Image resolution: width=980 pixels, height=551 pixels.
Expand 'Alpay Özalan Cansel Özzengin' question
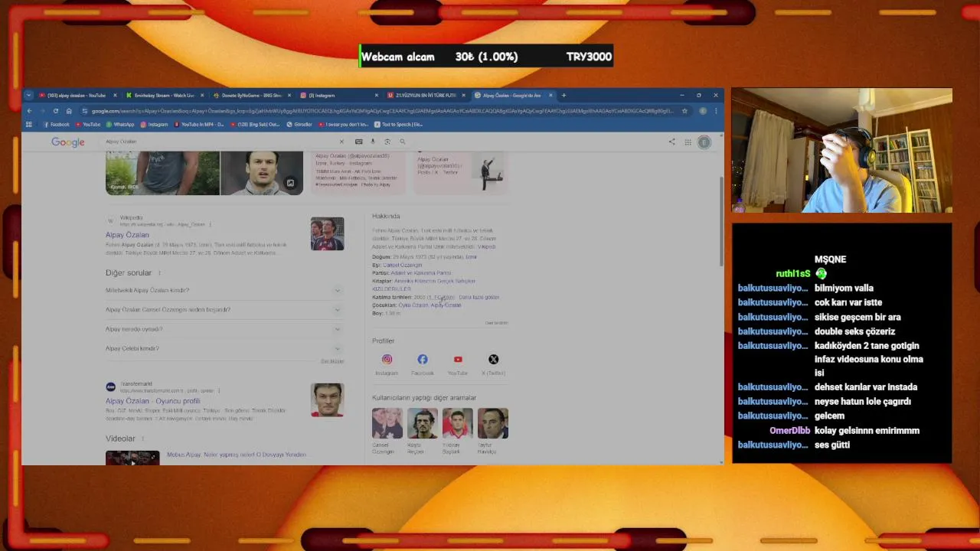pos(224,309)
